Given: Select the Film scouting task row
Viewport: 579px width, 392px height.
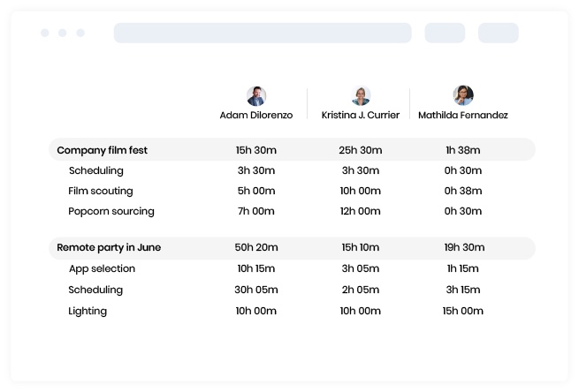Looking at the screenshot, I should coord(100,191).
